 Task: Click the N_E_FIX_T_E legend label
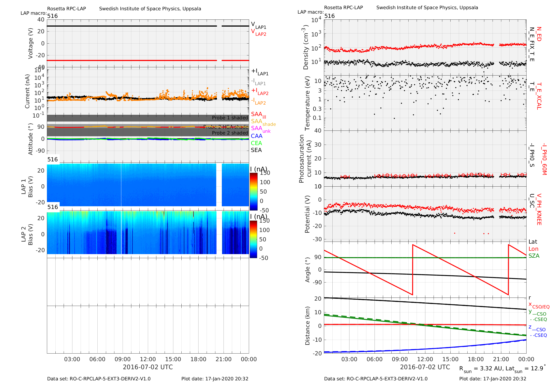tap(532, 44)
